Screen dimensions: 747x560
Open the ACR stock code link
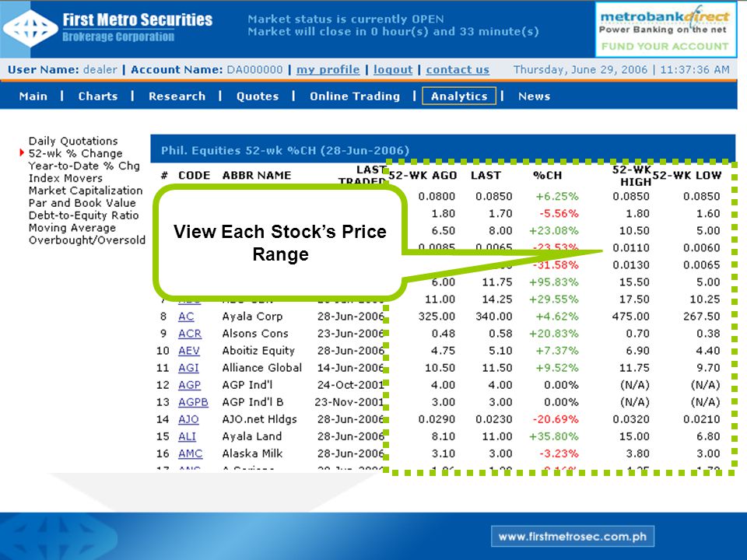pyautogui.click(x=190, y=334)
